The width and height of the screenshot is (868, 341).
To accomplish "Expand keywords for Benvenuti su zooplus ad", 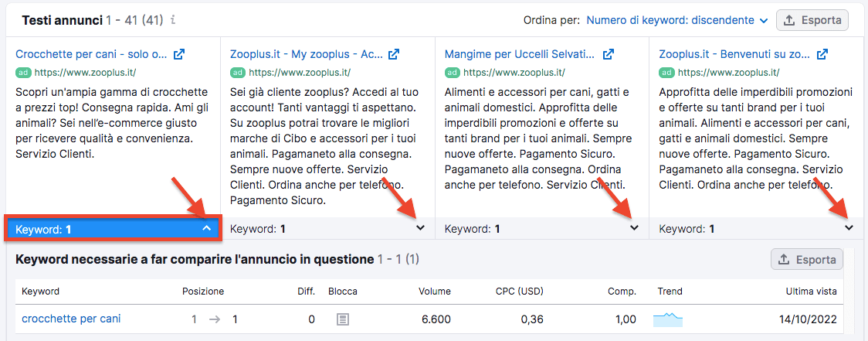I will point(849,228).
